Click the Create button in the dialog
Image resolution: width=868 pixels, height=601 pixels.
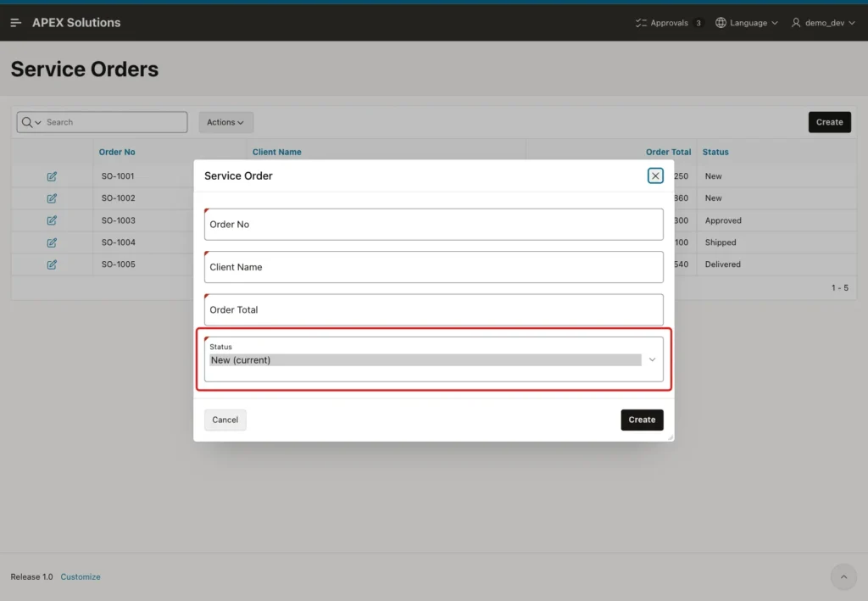pos(642,420)
